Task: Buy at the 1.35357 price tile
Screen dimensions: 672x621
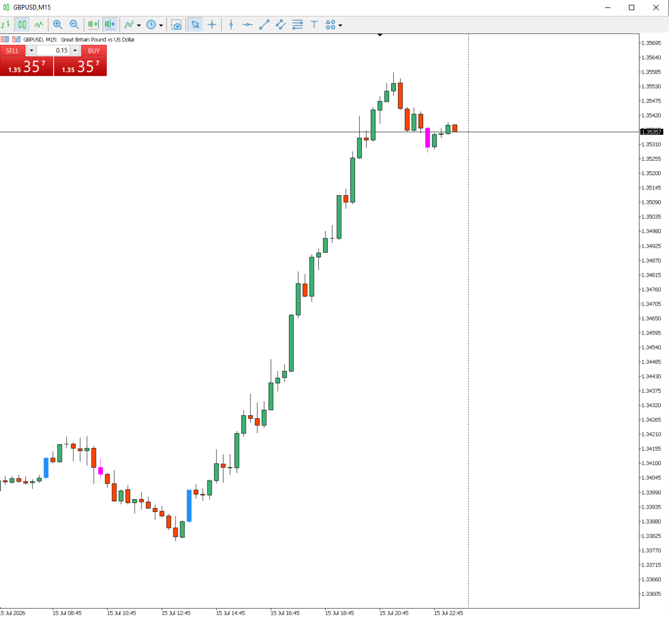Action: click(80, 66)
